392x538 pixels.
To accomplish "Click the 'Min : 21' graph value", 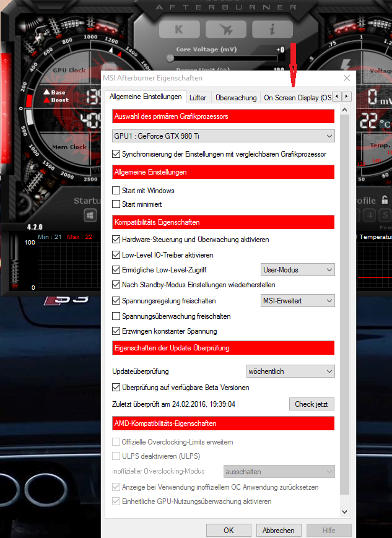I will pyautogui.click(x=50, y=236).
